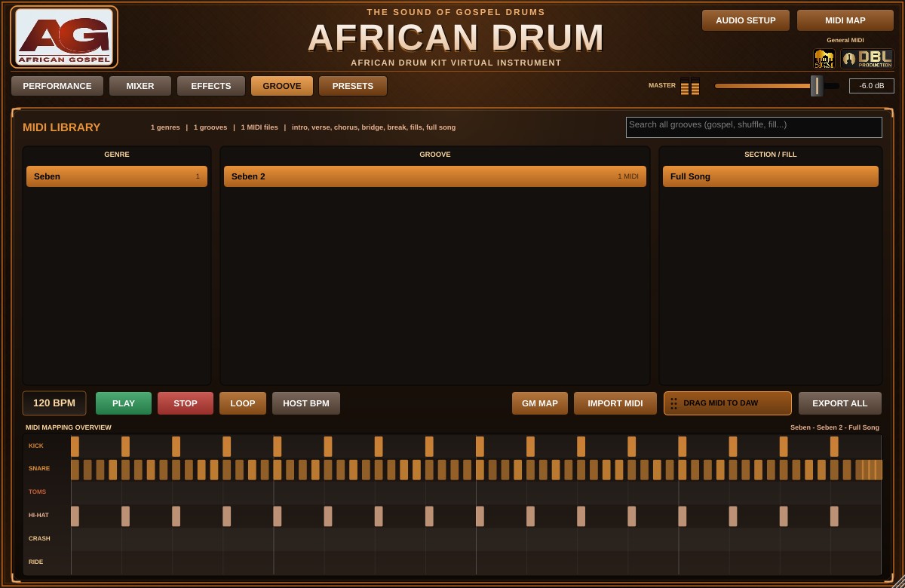Click the TOMS row label

click(x=37, y=492)
